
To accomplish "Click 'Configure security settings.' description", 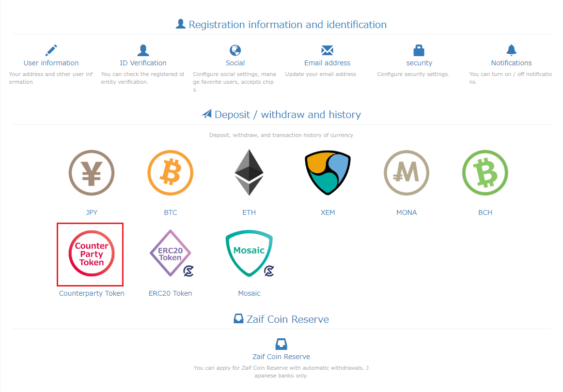I will (413, 74).
